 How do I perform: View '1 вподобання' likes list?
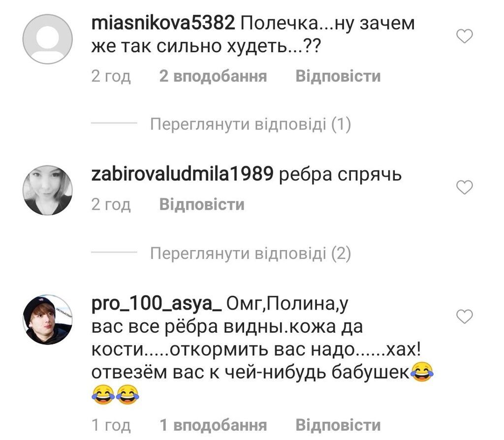213,425
